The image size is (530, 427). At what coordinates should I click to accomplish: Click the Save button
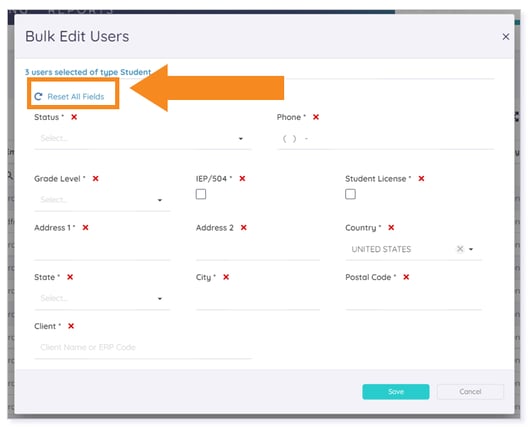396,392
